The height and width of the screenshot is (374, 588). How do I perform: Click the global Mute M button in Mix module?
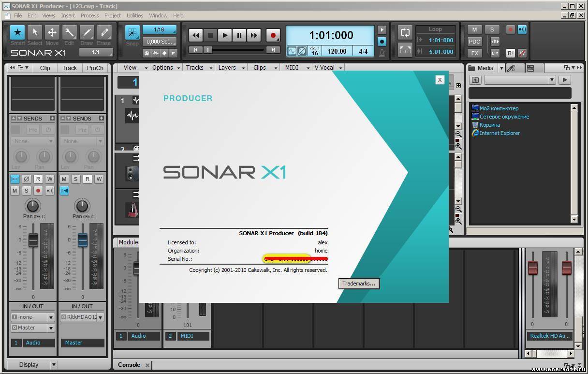click(475, 30)
